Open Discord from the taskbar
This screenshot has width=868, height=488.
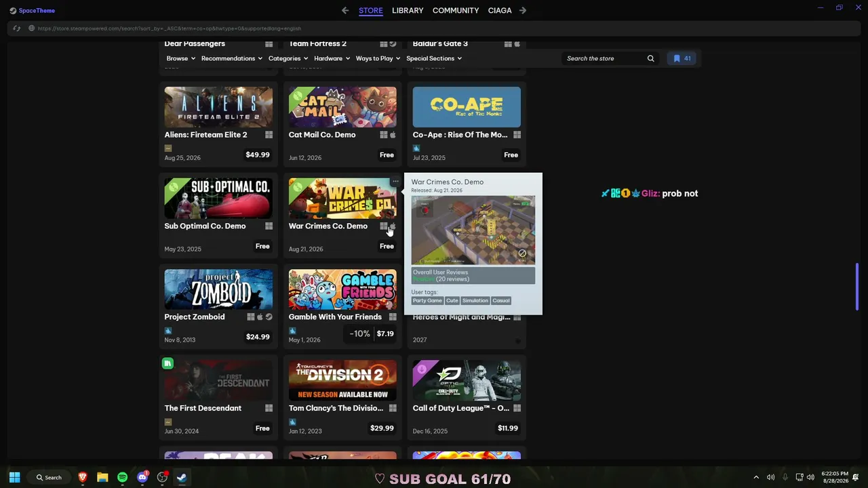point(142,477)
